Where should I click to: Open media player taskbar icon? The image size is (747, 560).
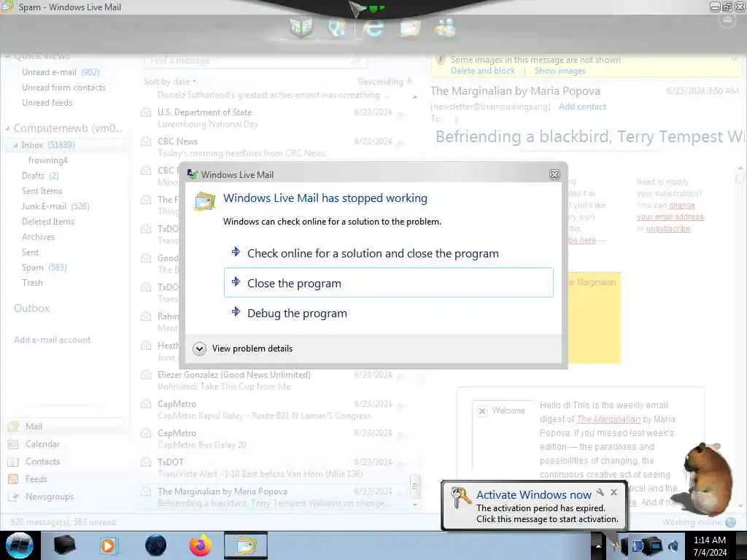109,545
